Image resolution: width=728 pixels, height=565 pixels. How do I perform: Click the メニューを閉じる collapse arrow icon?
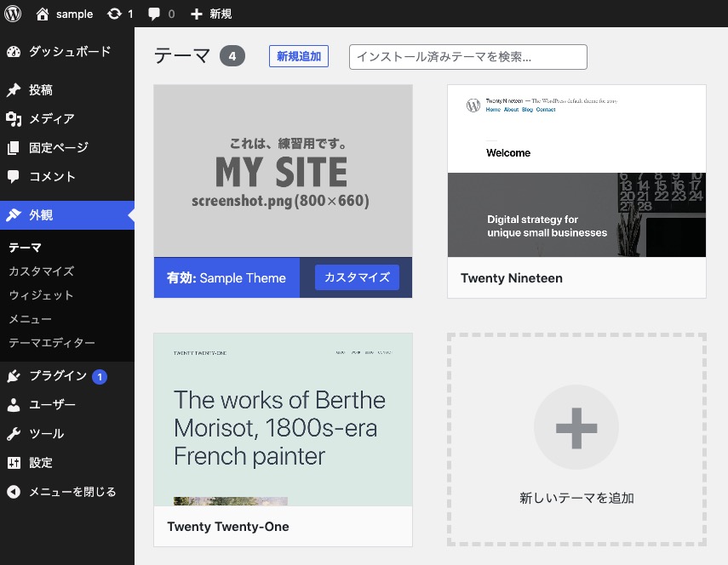point(14,492)
